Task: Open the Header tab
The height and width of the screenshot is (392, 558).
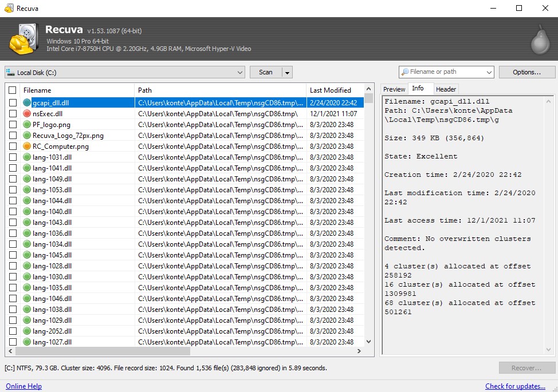Action: (446, 89)
